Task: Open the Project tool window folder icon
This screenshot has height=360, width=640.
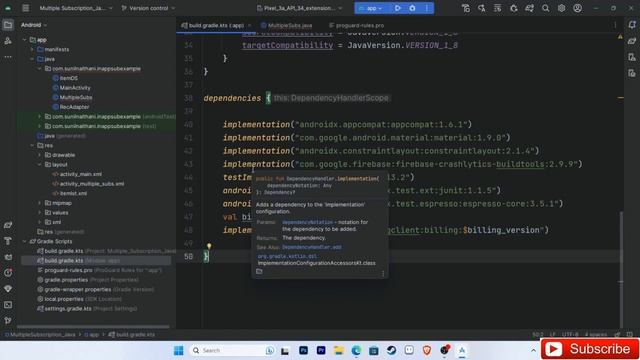Action: (x=8, y=25)
